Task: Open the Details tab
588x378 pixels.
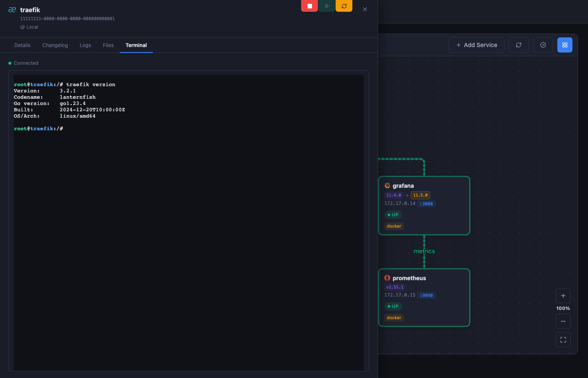Action: (22, 45)
